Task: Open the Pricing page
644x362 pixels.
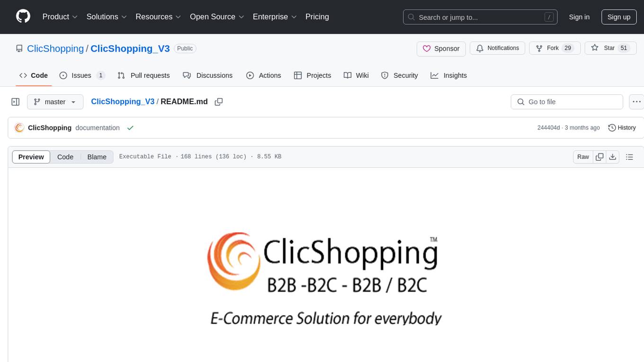Action: [x=317, y=17]
